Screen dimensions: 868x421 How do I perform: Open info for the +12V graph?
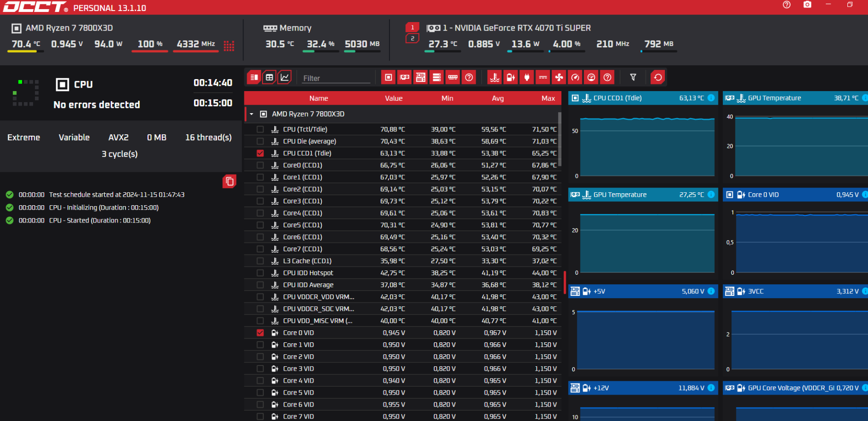[x=711, y=388]
